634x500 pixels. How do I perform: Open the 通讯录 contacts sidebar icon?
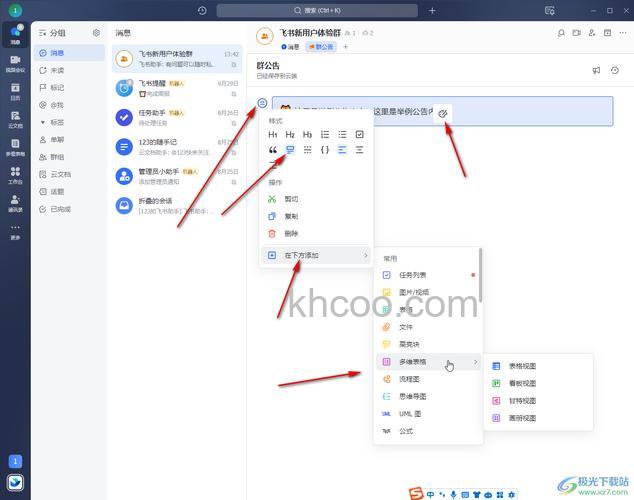tap(15, 203)
